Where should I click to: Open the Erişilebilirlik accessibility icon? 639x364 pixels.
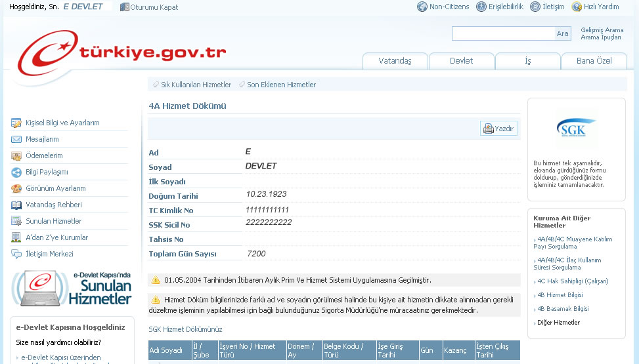tap(481, 7)
